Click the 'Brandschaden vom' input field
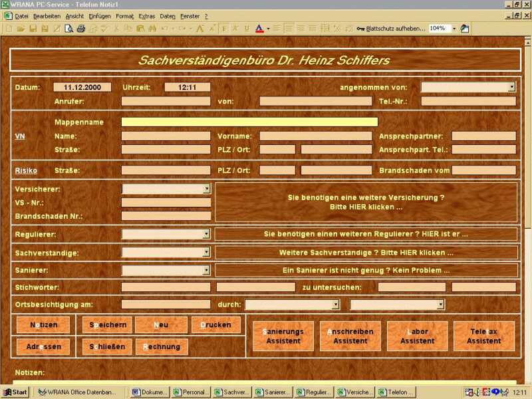This screenshot has width=532, height=399. click(484, 170)
